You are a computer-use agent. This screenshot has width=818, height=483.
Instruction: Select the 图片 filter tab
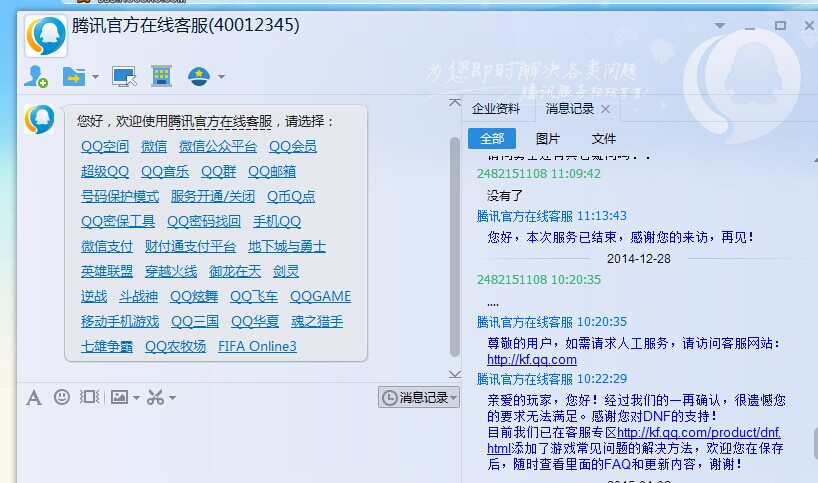[x=548, y=139]
